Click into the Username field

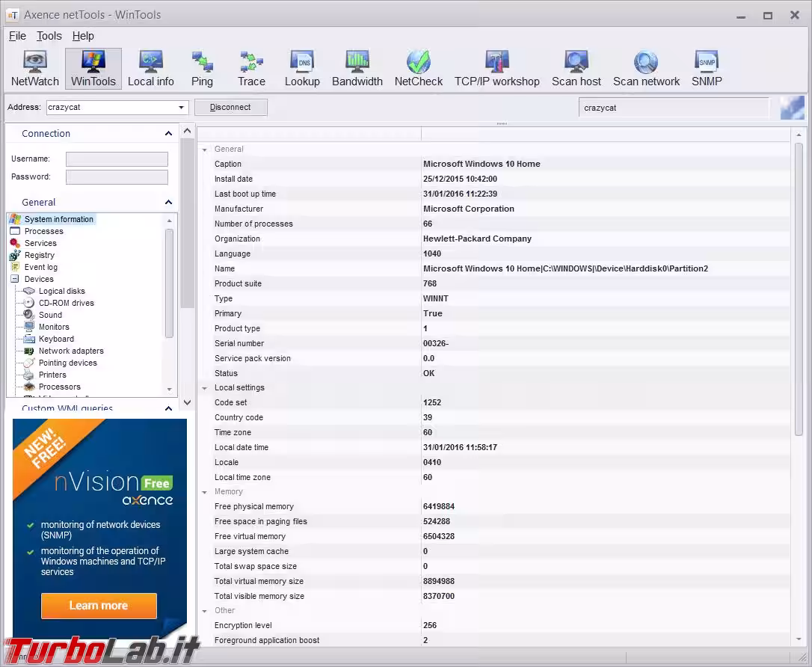click(117, 159)
